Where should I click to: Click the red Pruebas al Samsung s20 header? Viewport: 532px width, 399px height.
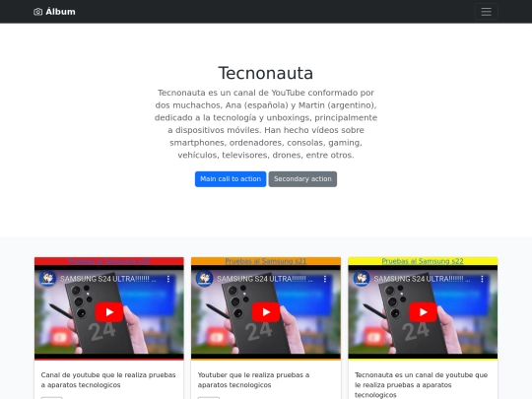[x=109, y=261]
